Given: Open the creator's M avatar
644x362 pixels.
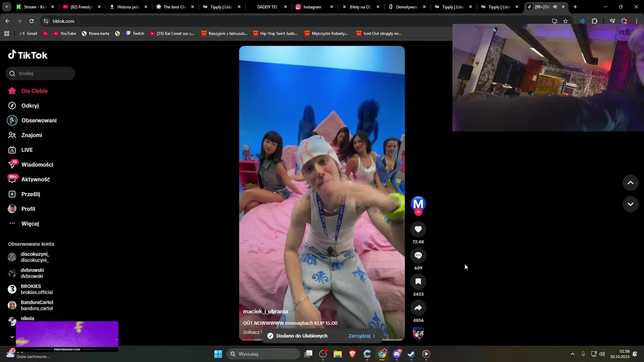Looking at the screenshot, I should click(418, 204).
